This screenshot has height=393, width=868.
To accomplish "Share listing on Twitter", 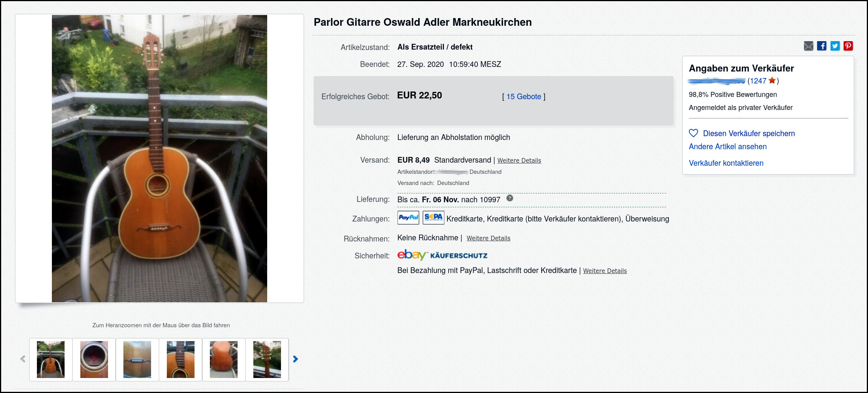I will pos(835,46).
